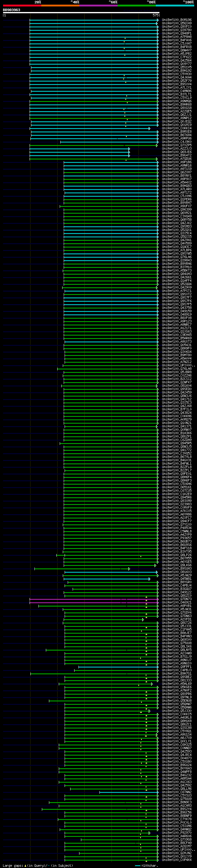Select hit label UniRef100_B3TLT1
Image resolution: width=197 pixels, height=868 pixels.
point(177,94)
